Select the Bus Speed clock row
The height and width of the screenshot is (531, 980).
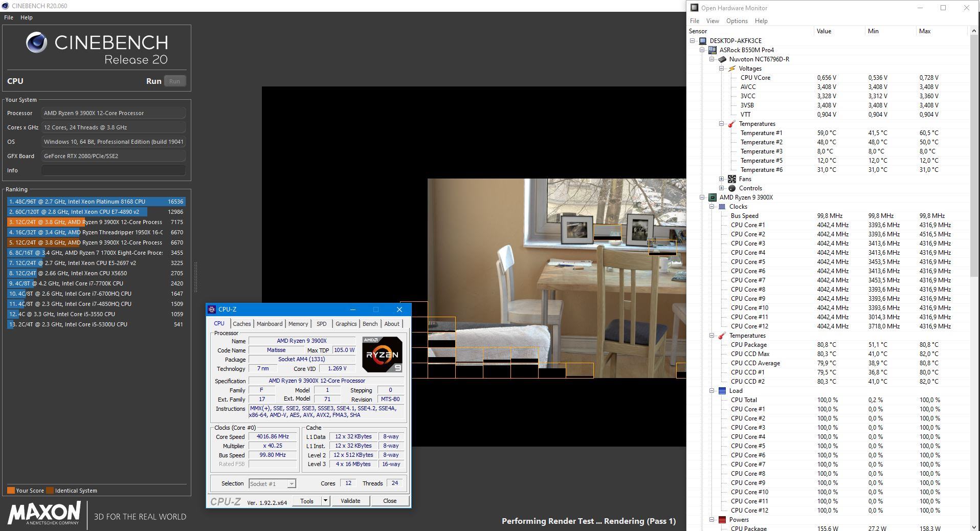tap(829, 216)
